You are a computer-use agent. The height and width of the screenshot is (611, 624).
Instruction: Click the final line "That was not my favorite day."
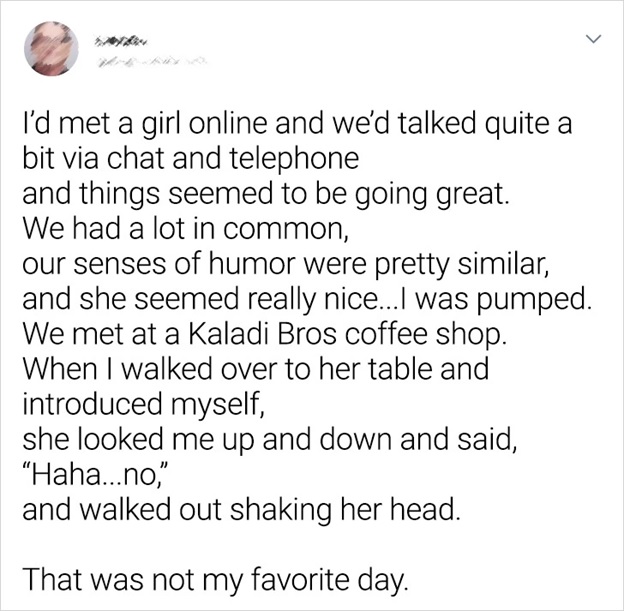(x=214, y=577)
